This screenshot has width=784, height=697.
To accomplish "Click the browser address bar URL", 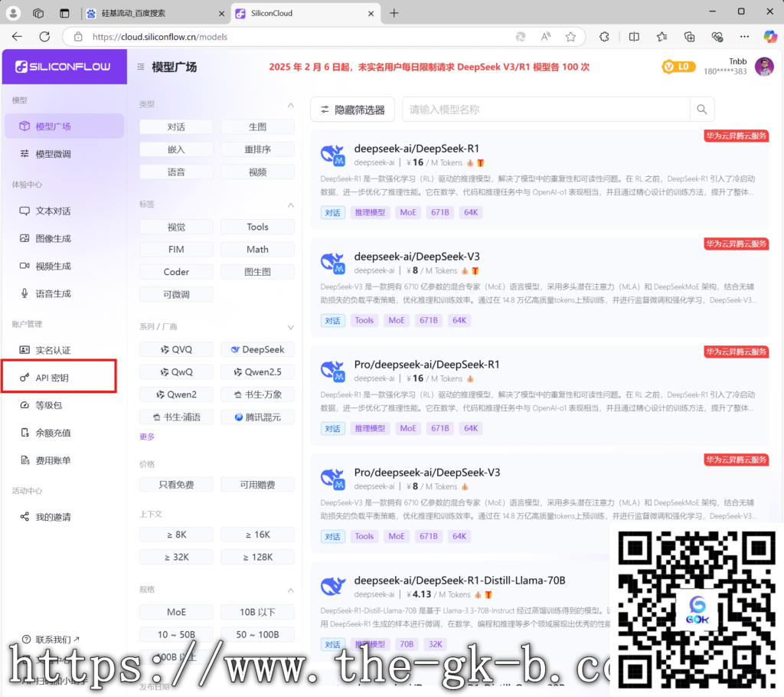I will pos(159,37).
